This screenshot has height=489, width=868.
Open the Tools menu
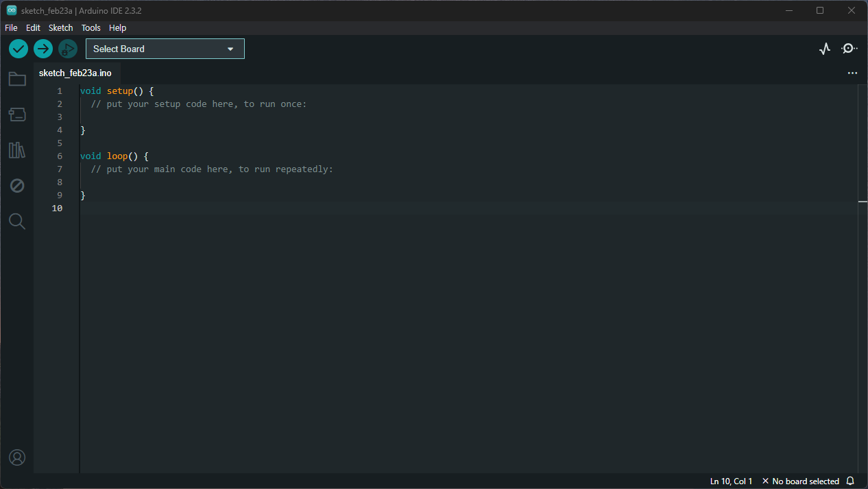91,28
